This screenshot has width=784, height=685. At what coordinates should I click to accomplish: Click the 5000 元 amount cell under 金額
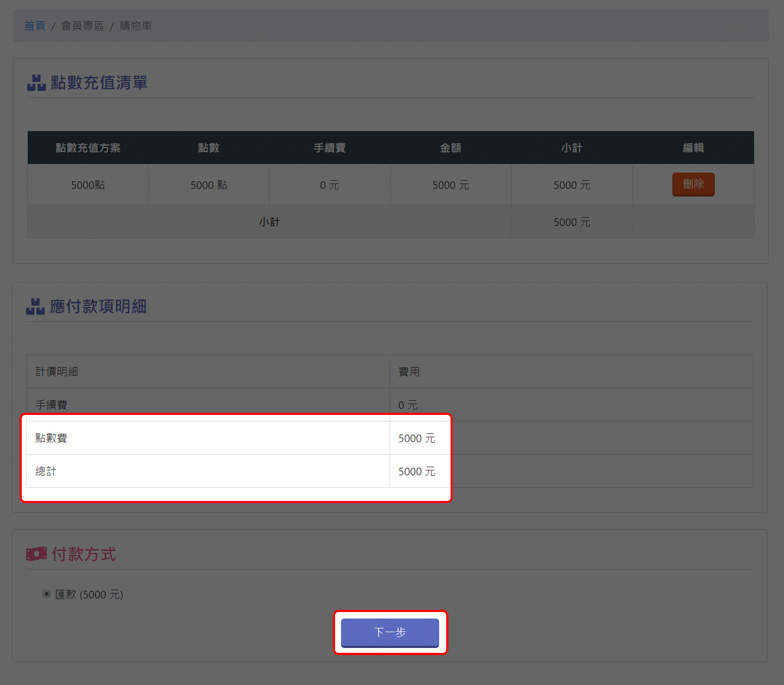[x=451, y=185]
